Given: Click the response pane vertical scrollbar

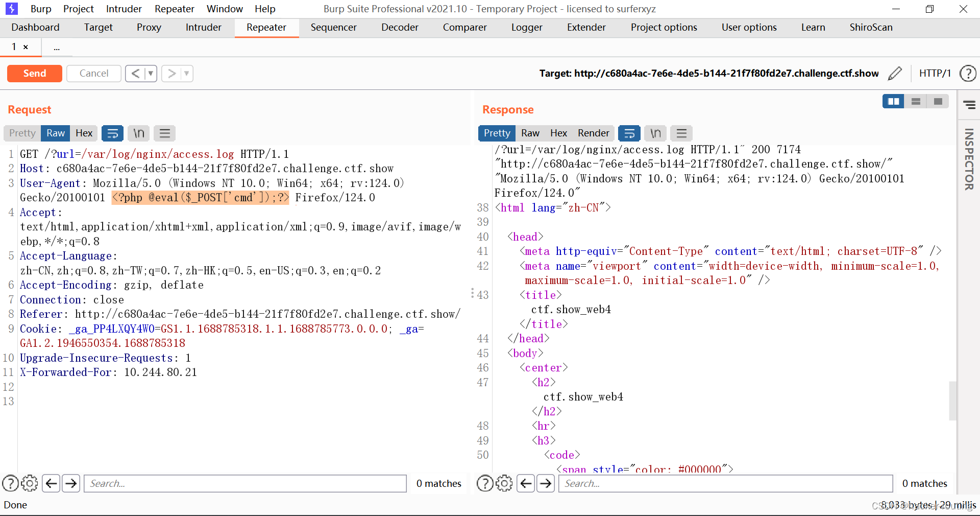Looking at the screenshot, I should (x=952, y=401).
